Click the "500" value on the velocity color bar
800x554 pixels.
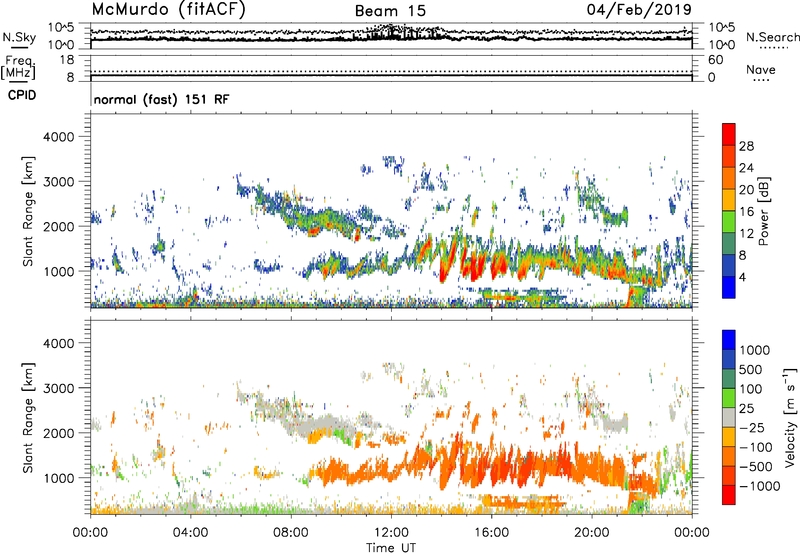751,370
